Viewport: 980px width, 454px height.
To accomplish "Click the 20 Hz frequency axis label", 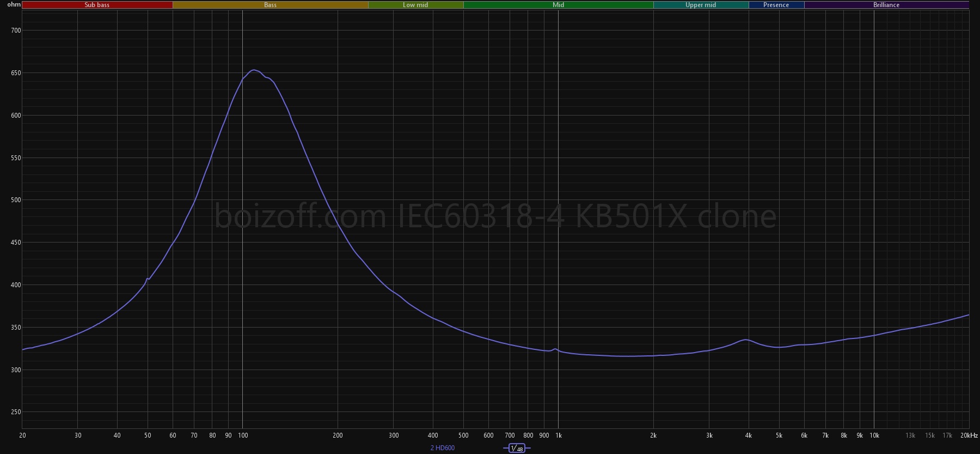I will 22,435.
